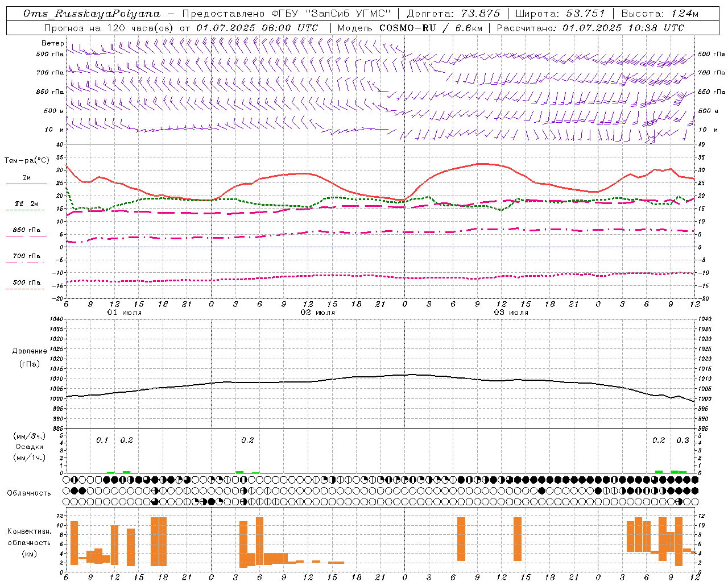
Task: Click the 850 гПа wind level label on left axis
Action: [50, 92]
